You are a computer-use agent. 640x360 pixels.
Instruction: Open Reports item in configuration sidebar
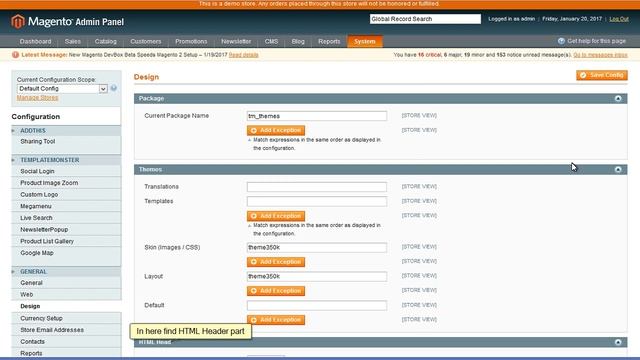tap(31, 353)
